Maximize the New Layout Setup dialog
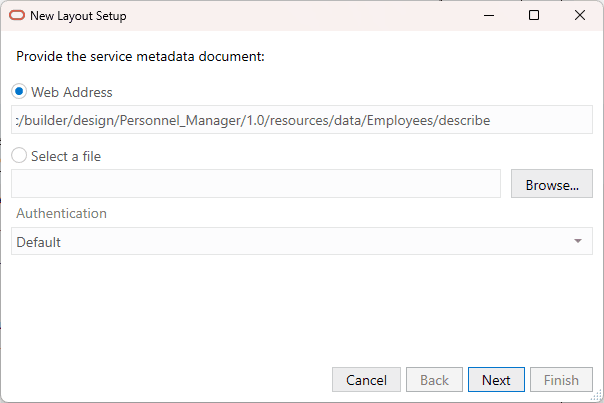This screenshot has height=403, width=604. click(x=534, y=15)
